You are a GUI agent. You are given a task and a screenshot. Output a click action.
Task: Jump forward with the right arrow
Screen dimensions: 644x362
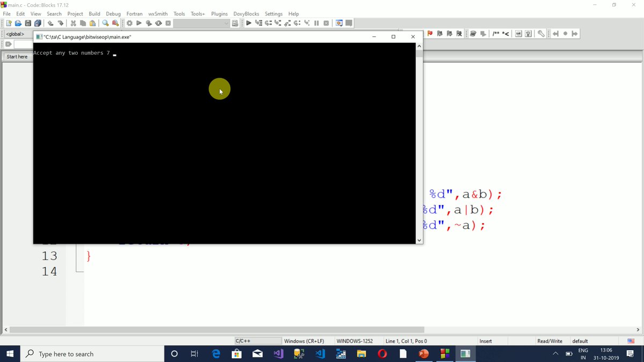point(575,34)
